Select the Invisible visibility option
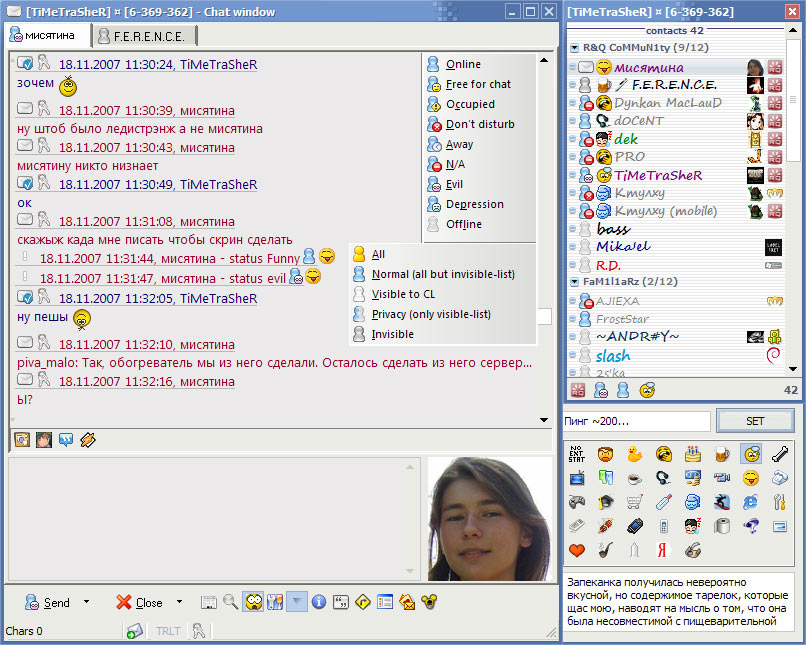The width and height of the screenshot is (806, 645). 392,334
